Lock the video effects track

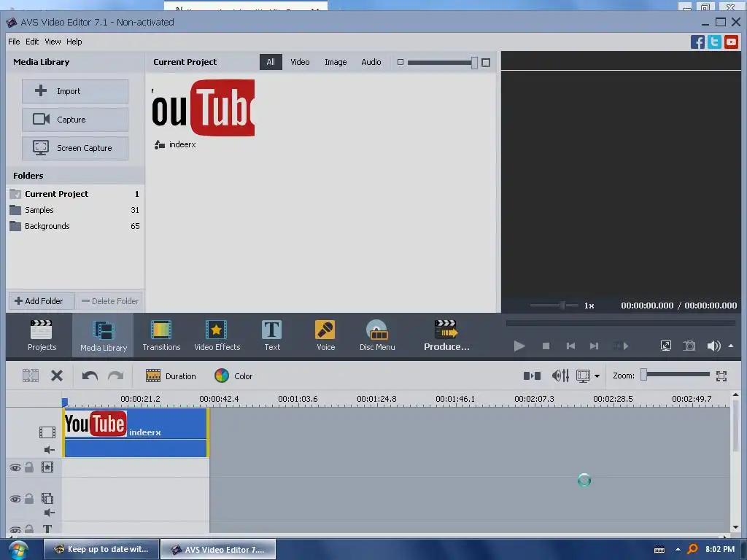[29, 467]
